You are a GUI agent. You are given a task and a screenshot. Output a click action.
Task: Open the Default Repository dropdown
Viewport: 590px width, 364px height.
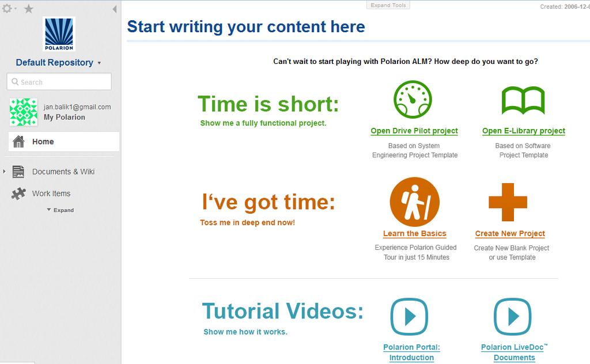click(58, 62)
